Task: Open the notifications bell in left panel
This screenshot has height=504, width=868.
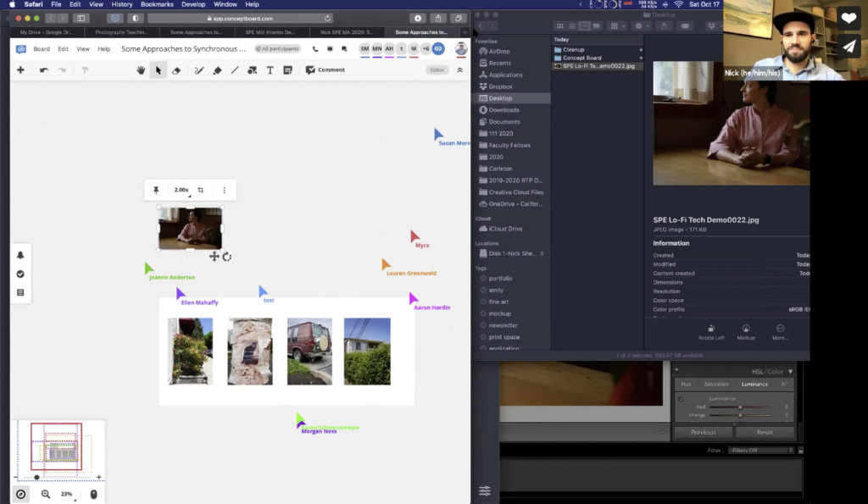Action: [20, 255]
